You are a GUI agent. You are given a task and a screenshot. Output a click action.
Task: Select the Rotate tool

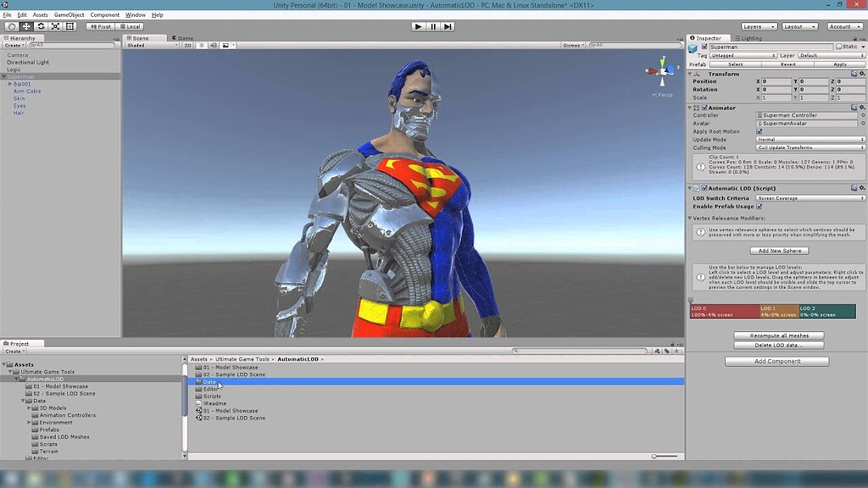[x=40, y=26]
